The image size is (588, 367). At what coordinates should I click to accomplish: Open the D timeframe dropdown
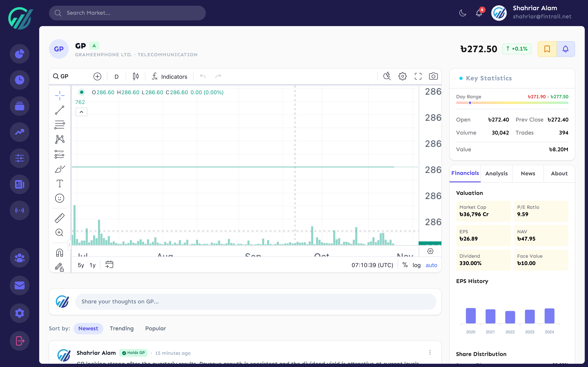coord(116,76)
